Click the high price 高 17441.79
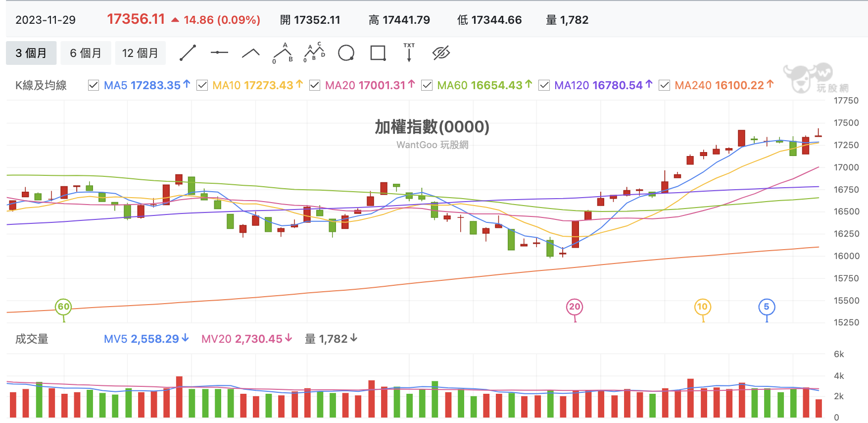 point(399,20)
